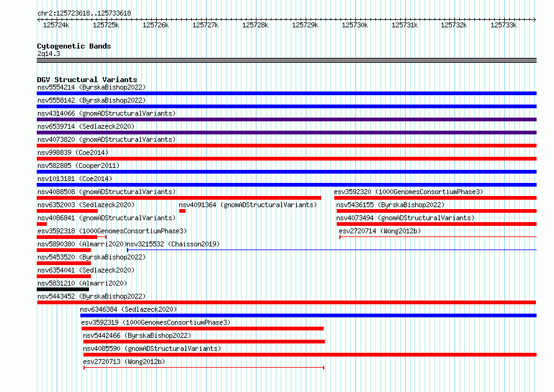
Task: Click the DGV Structural Variants track title
Action: [x=87, y=80]
